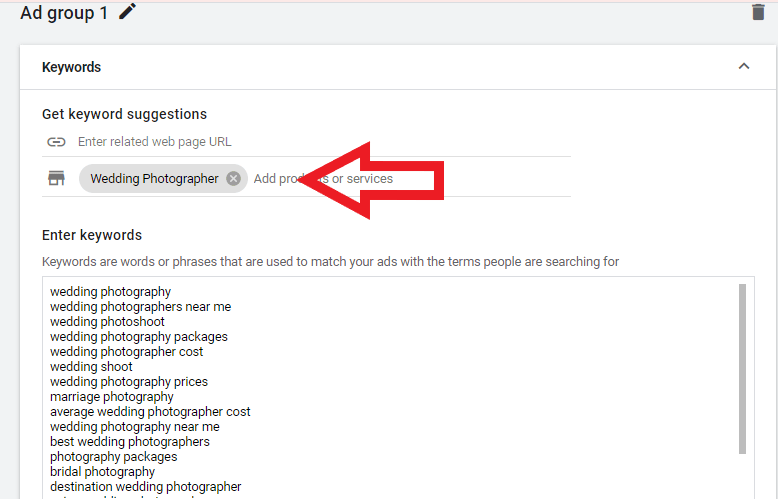
Task: Click 'wedding photography packages' in the keyword box
Action: [x=138, y=337]
